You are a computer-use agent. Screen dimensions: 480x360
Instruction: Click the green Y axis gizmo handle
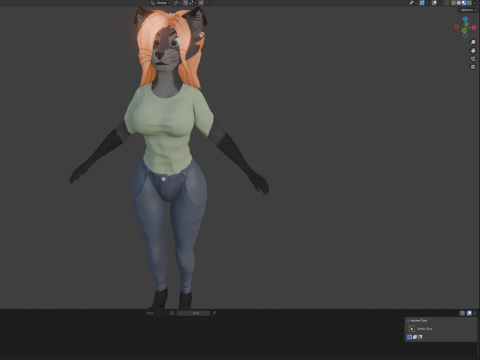pyautogui.click(x=467, y=24)
